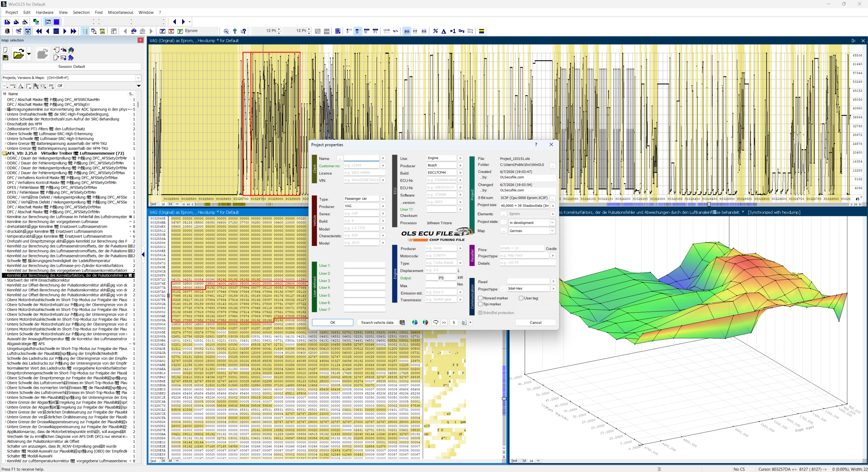Select 'Einschaltzeit des HFM' map row
868x472 pixels.
(x=24, y=124)
